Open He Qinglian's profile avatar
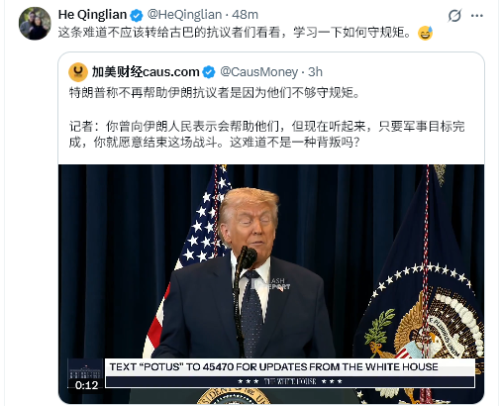This screenshot has height=406, width=500. click(x=35, y=24)
